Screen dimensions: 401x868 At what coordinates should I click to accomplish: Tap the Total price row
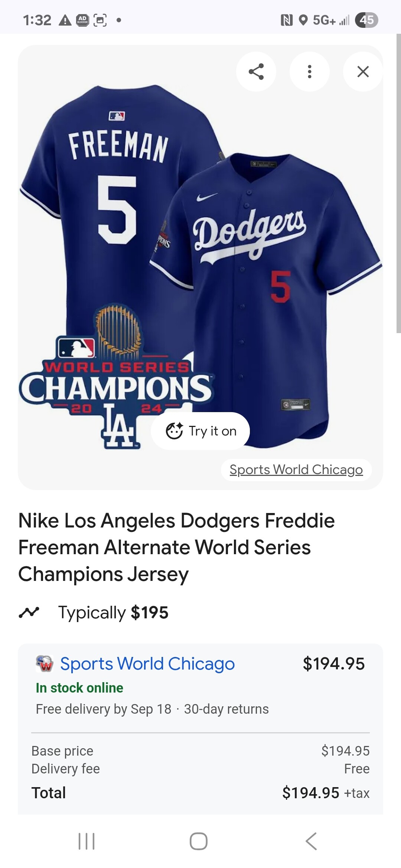pos(200,793)
